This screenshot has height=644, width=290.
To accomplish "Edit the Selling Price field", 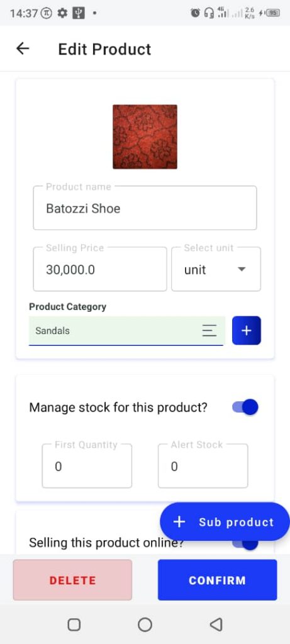I will 100,269.
